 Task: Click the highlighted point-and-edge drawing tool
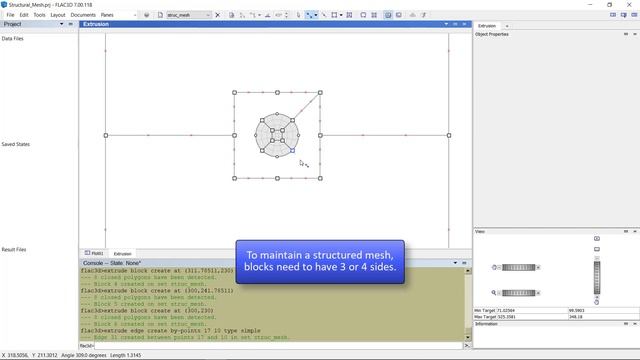pyautogui.click(x=309, y=15)
